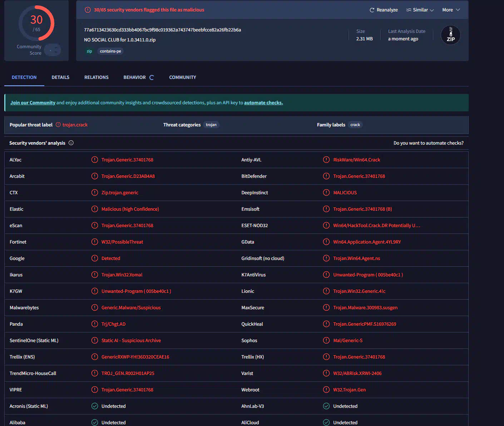The height and width of the screenshot is (426, 504).
Task: Click the trojan threat category tag
Action: pyautogui.click(x=211, y=125)
